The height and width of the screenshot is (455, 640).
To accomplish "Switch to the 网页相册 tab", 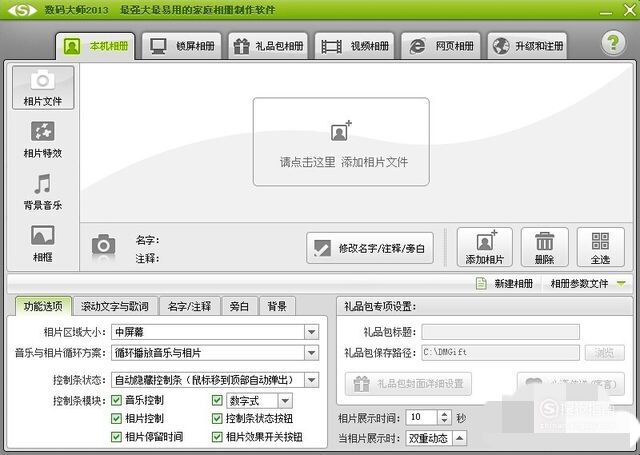I will click(x=441, y=46).
